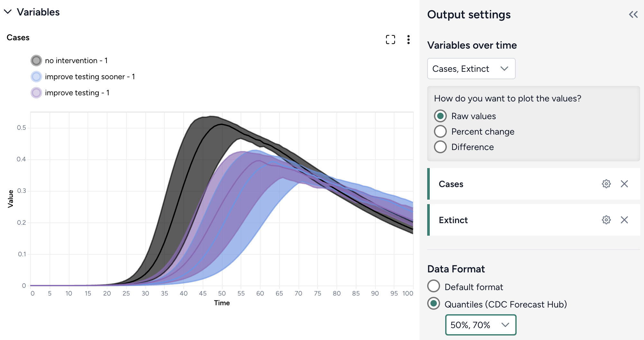Open settings gear for Extinct variable
The width and height of the screenshot is (644, 340).
point(606,220)
